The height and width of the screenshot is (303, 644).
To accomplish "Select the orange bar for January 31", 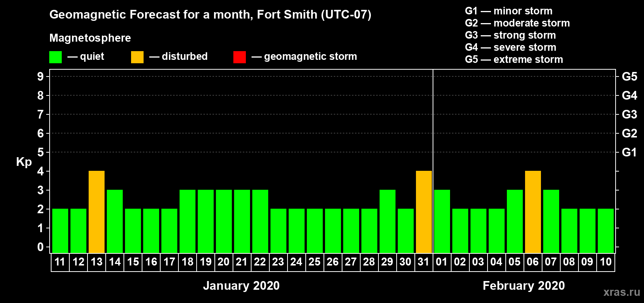I will 424,212.
